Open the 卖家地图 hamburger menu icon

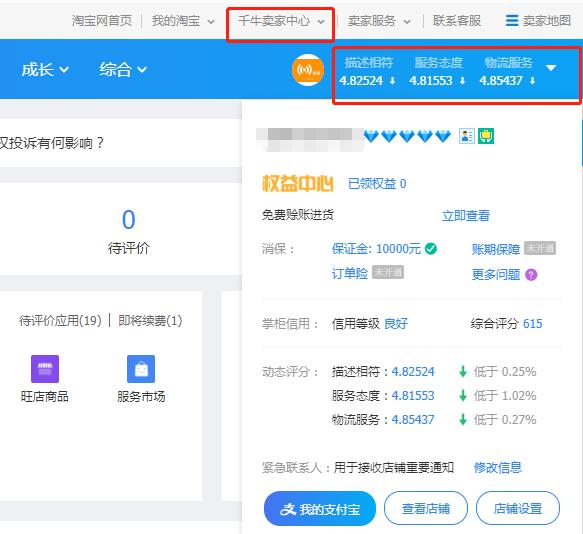[512, 20]
